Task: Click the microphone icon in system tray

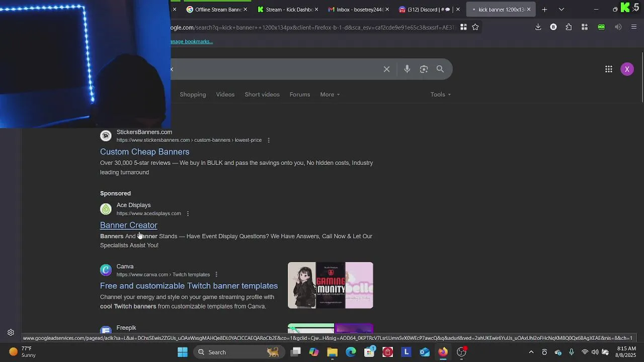Action: tap(571, 352)
